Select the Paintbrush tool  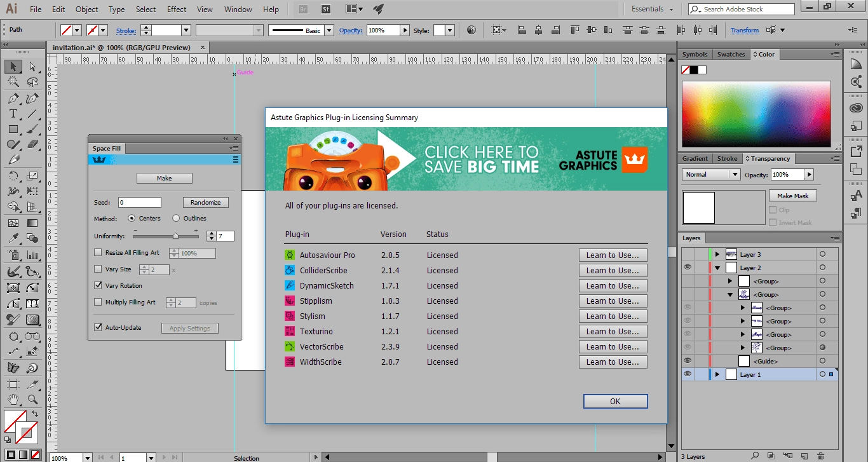(32, 129)
